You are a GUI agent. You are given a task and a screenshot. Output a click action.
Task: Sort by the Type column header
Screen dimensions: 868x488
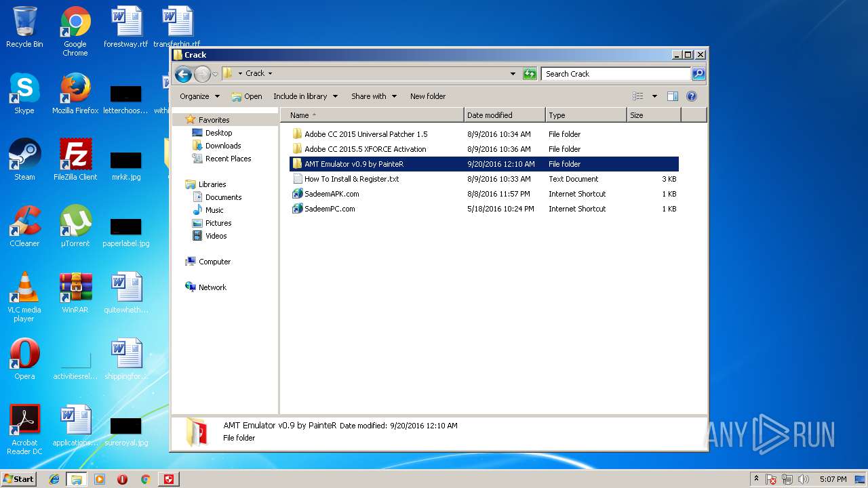pyautogui.click(x=586, y=115)
